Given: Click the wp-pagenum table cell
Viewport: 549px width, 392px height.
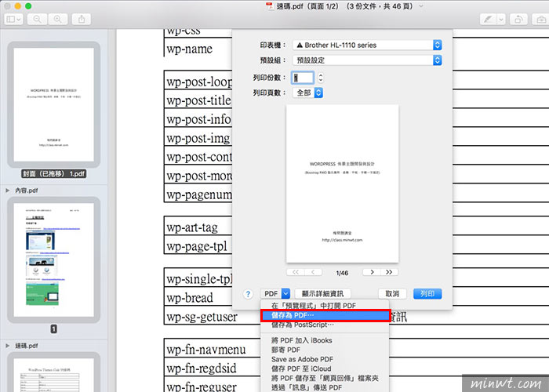Looking at the screenshot, I should (x=199, y=194).
